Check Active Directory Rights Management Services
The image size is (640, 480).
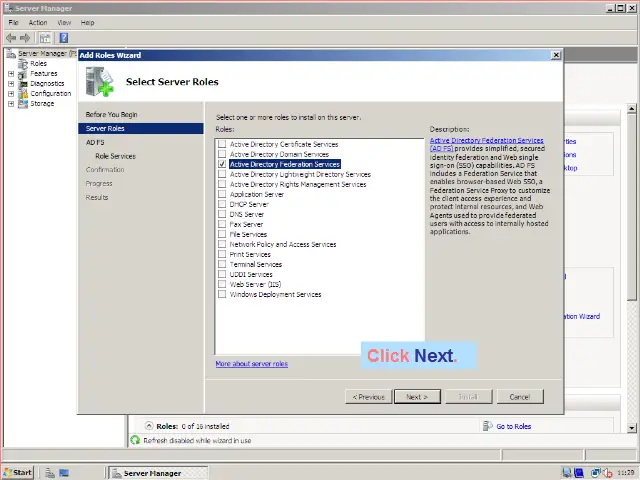222,184
